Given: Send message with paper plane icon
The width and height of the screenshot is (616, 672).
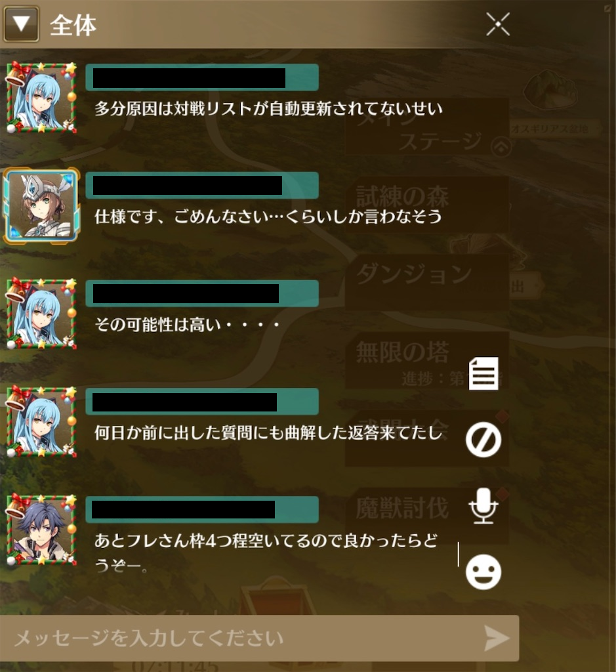Looking at the screenshot, I should [x=497, y=638].
